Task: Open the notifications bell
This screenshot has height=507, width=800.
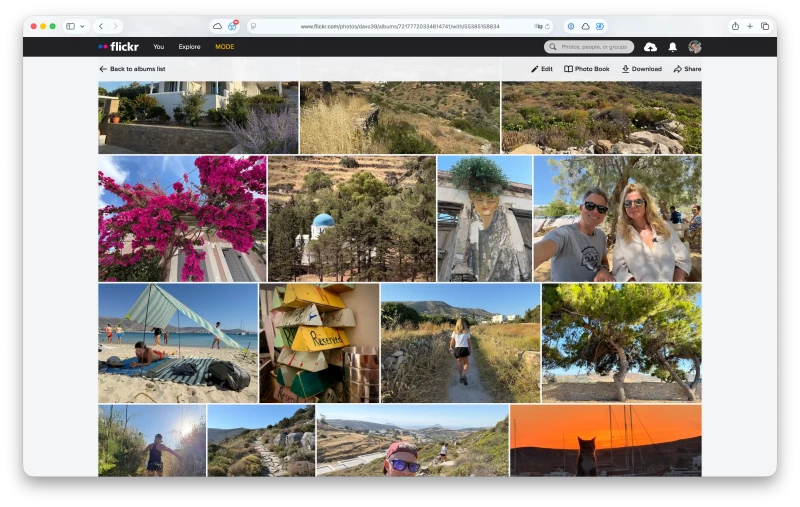Action: (672, 47)
